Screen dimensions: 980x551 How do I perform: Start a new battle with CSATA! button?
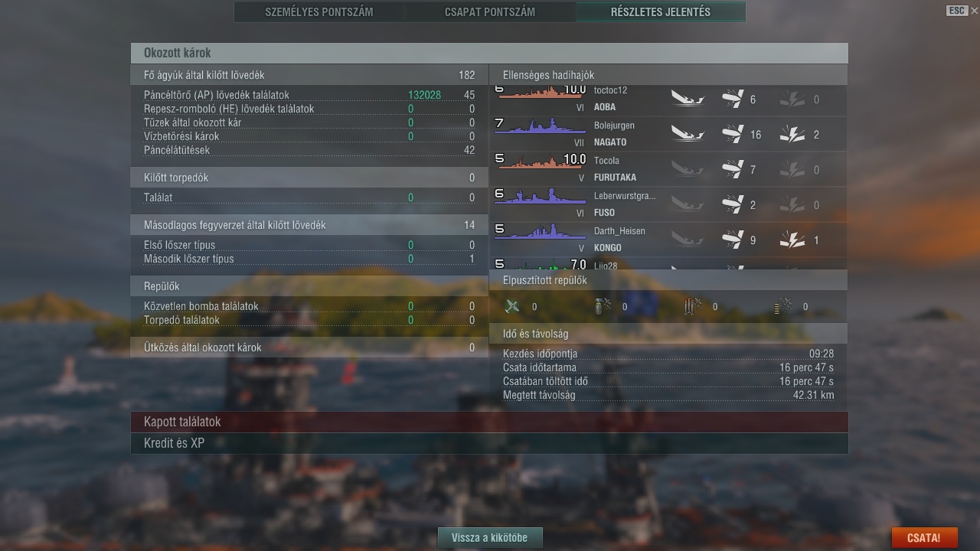coord(923,537)
